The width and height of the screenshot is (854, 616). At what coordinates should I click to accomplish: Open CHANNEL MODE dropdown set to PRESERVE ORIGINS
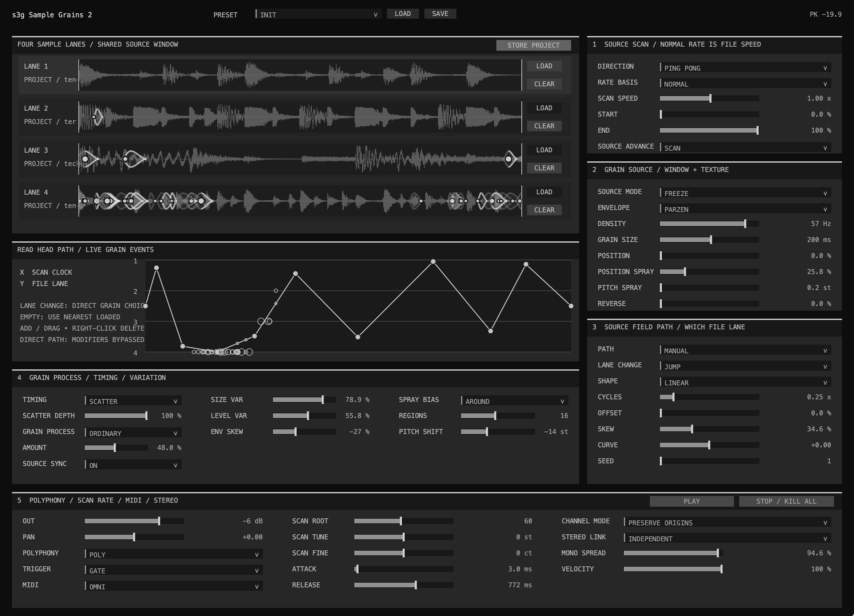727,522
